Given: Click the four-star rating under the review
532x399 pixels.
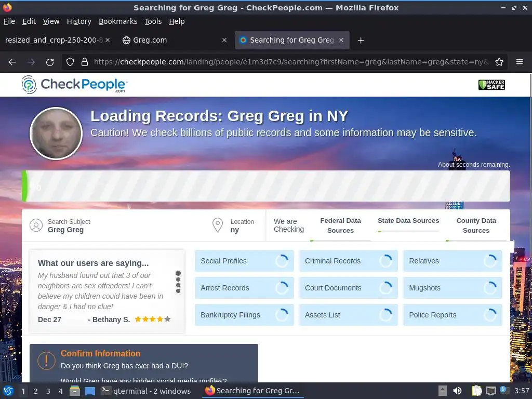Looking at the screenshot, I should click(153, 319).
